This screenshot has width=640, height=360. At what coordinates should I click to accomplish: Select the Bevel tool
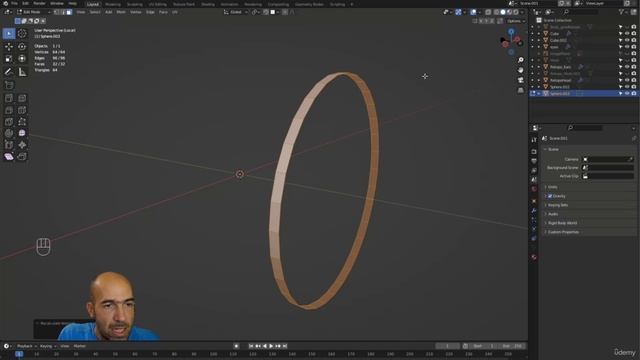tap(9, 110)
